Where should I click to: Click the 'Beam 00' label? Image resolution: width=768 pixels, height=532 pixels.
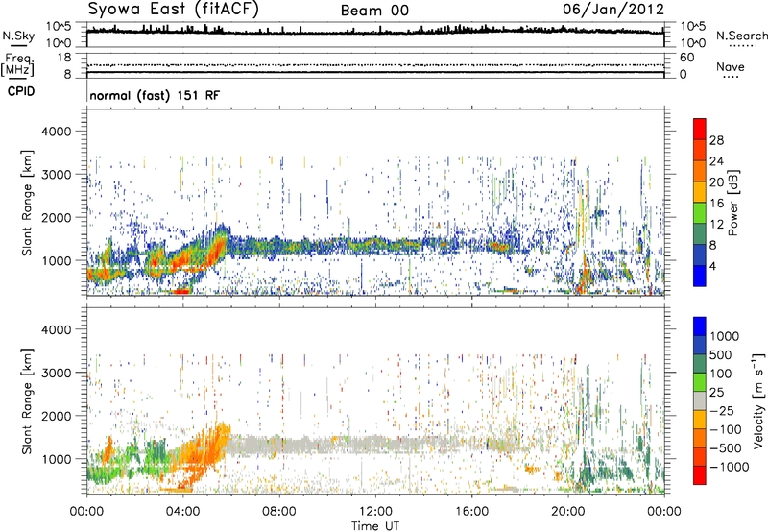coord(374,11)
